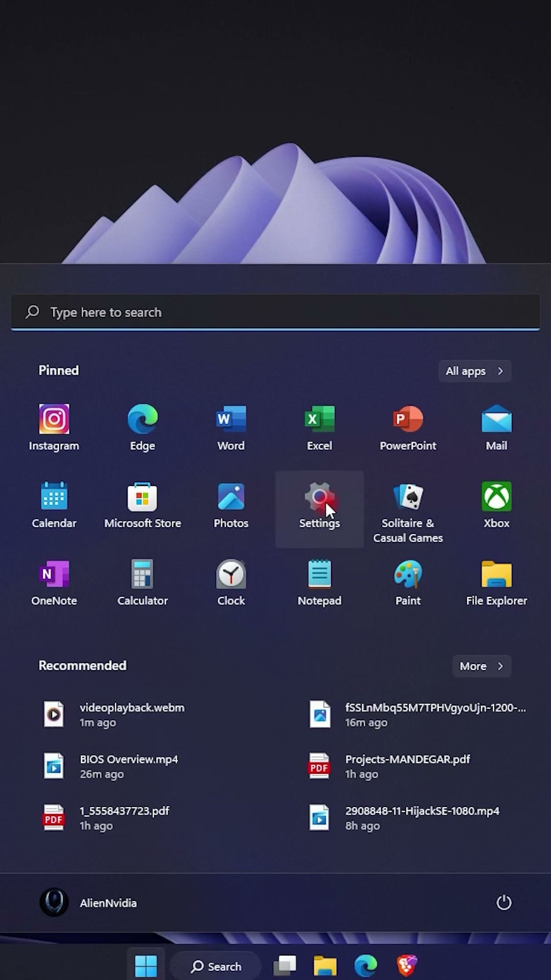Open Projects-MANDEGAR.pdf
This screenshot has height=980, width=551.
[x=389, y=766]
